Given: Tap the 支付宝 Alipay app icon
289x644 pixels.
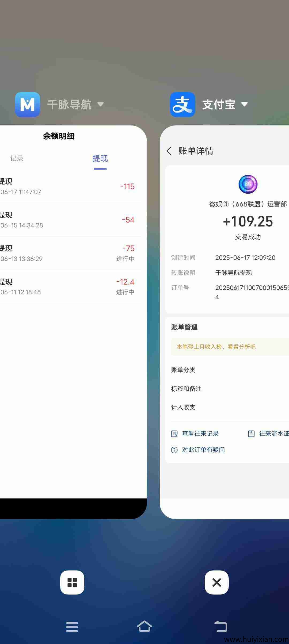Looking at the screenshot, I should [x=182, y=105].
